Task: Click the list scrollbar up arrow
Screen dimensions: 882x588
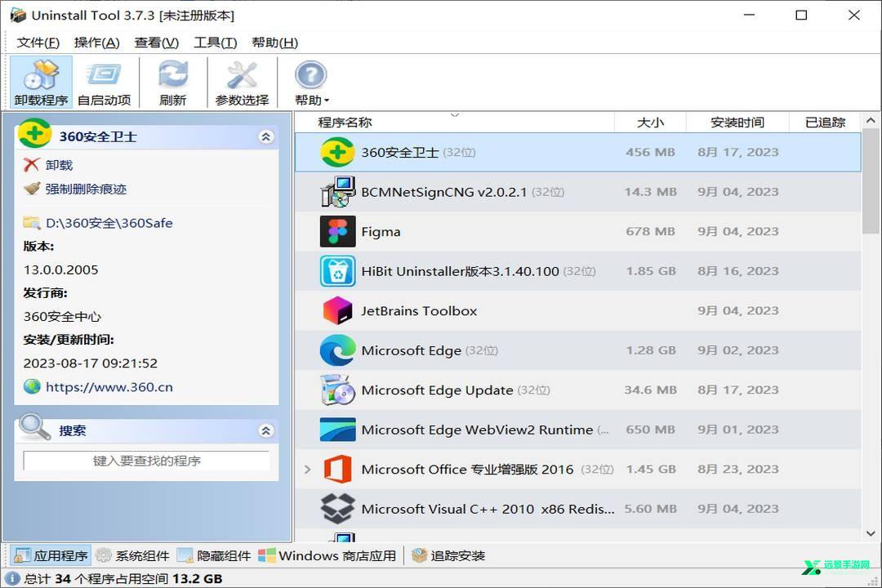Action: 871,120
